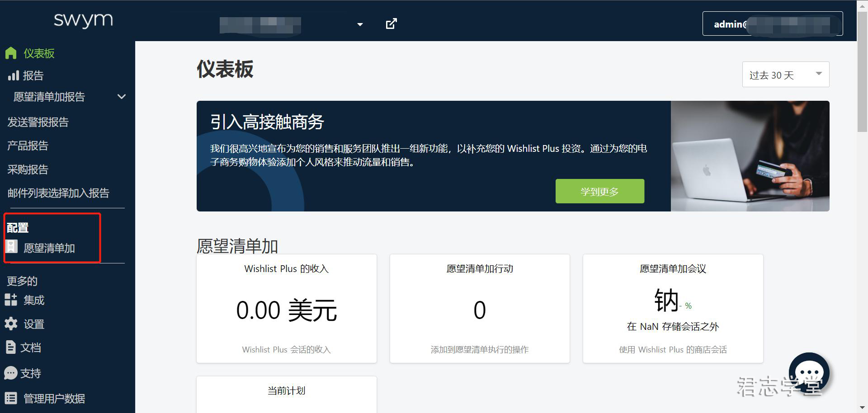Screen dimensions: 868x413
Task: Open 报告 in sidebar
Action: point(33,75)
